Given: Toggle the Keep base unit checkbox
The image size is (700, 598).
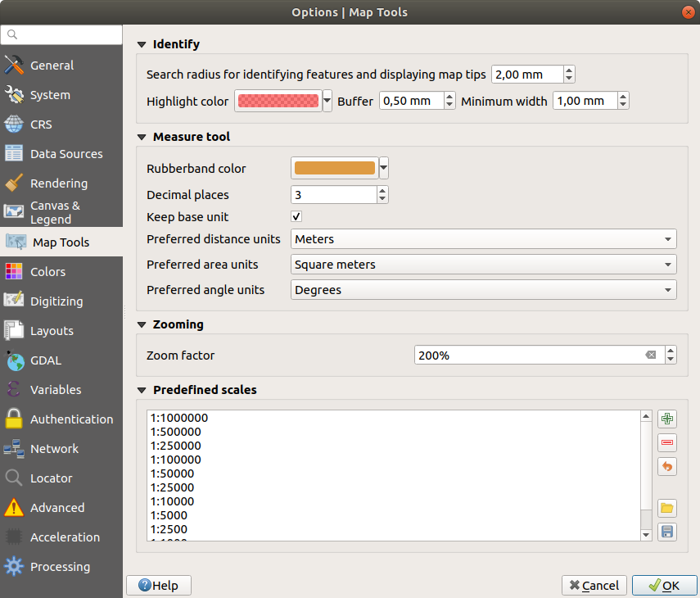Looking at the screenshot, I should 295,216.
